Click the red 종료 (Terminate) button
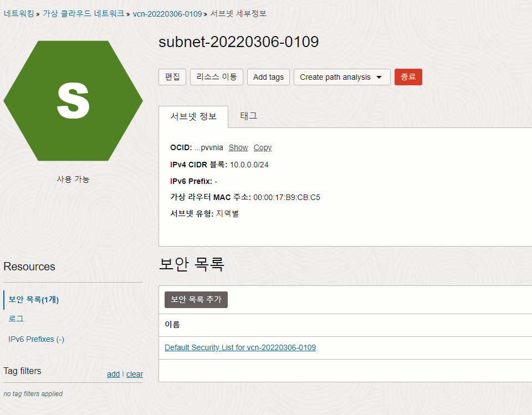 tap(408, 77)
